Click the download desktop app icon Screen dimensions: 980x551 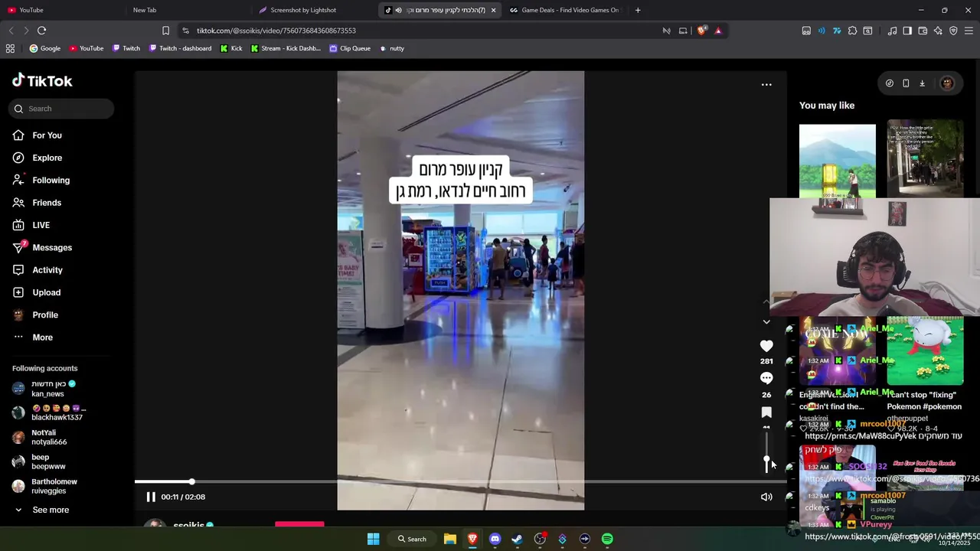point(922,83)
